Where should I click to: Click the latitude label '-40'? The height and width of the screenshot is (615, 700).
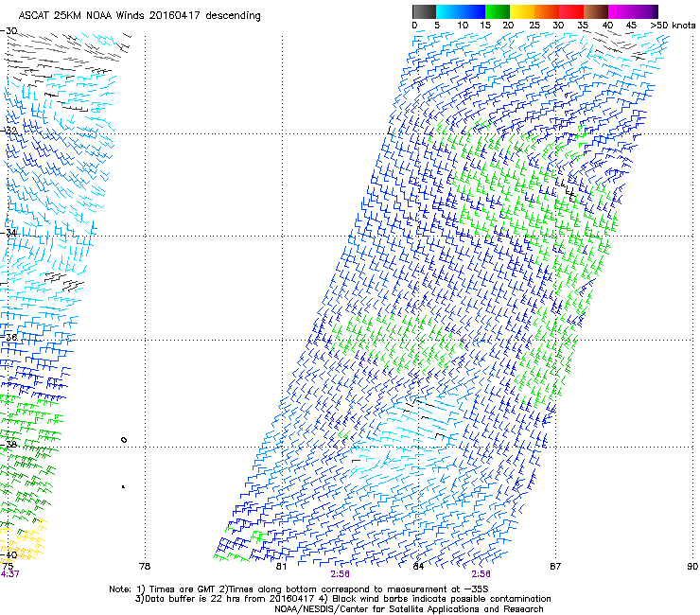tap(9, 554)
